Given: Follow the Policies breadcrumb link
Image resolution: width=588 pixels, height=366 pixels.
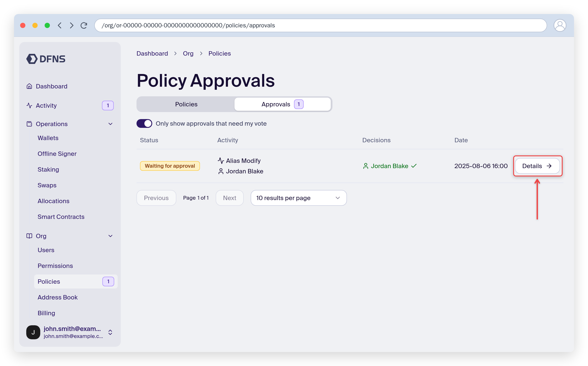Looking at the screenshot, I should tap(219, 53).
